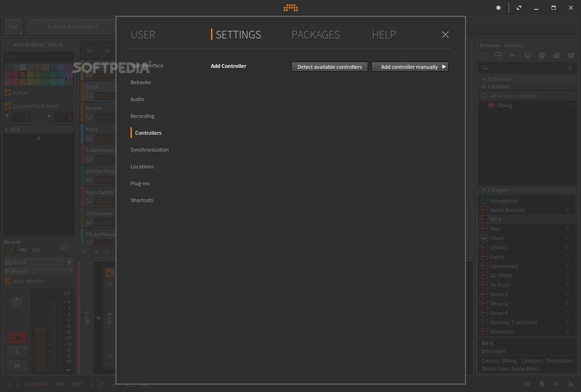
Task: Click the Drums track instrument icon
Action: click(x=89, y=117)
